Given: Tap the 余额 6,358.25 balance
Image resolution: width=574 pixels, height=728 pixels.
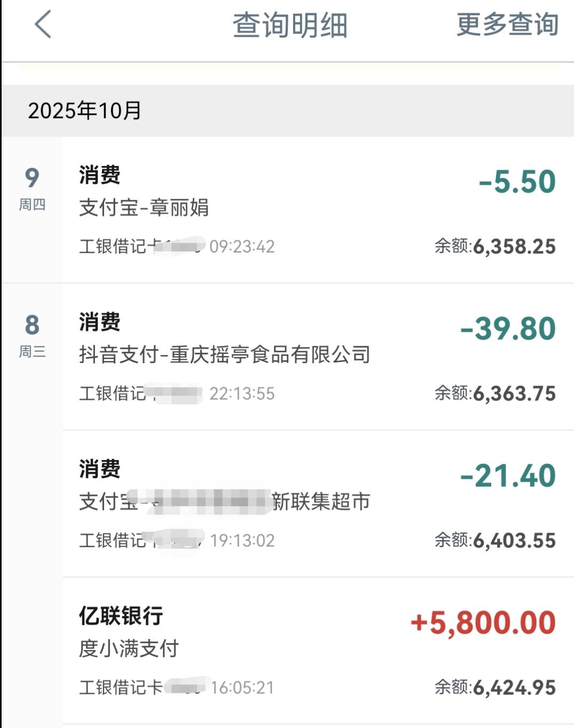Looking at the screenshot, I should pyautogui.click(x=495, y=247).
